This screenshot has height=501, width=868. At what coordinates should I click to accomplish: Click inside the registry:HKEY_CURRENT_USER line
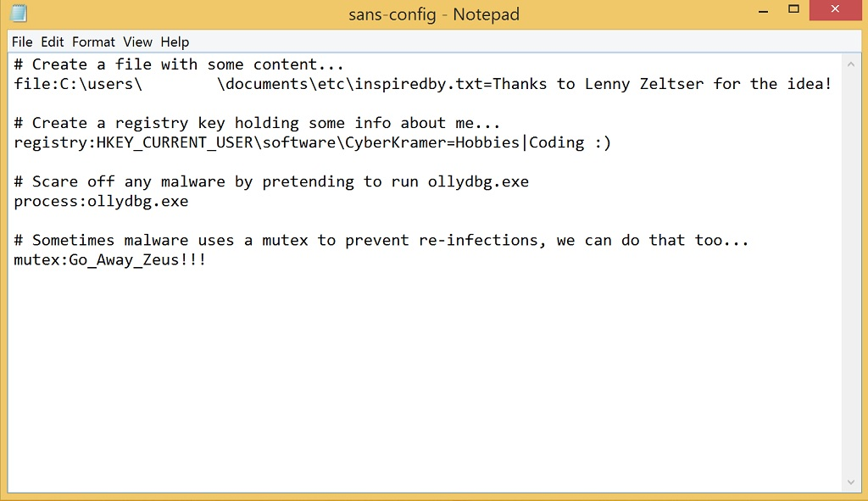click(x=312, y=142)
